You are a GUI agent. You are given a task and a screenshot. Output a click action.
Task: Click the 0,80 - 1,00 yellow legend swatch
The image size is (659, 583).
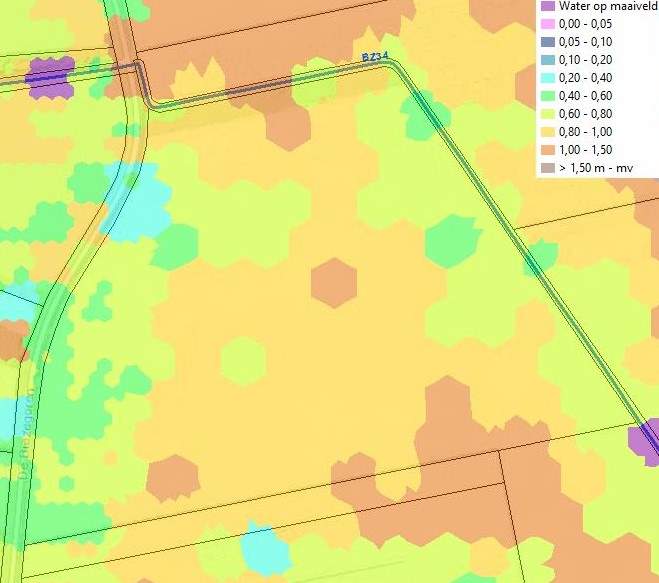click(x=548, y=132)
